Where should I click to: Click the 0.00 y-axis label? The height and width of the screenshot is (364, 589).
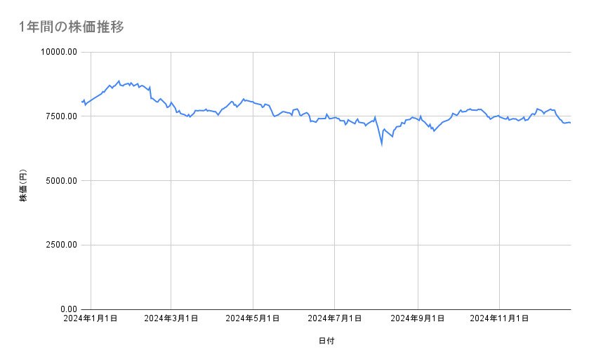point(67,309)
